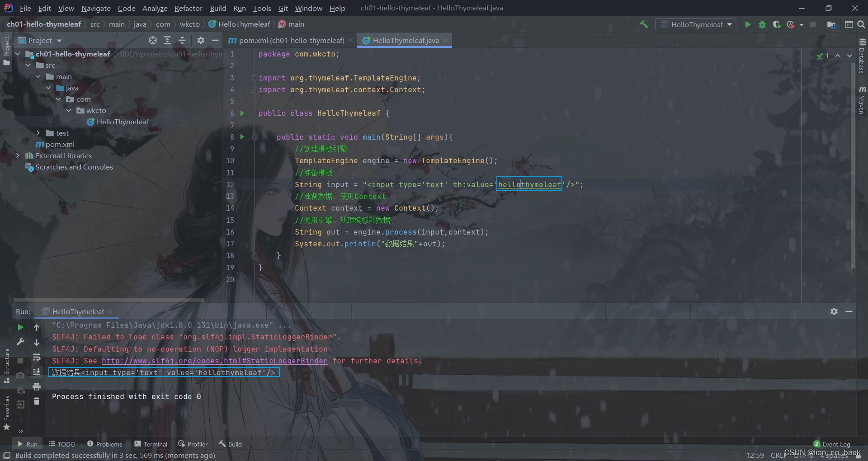Expand the test folder node
Viewport: 868px width, 461px height.
pos(38,133)
